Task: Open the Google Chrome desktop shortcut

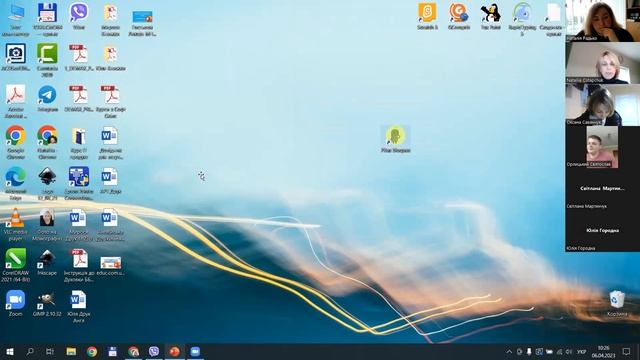Action: pos(16,142)
